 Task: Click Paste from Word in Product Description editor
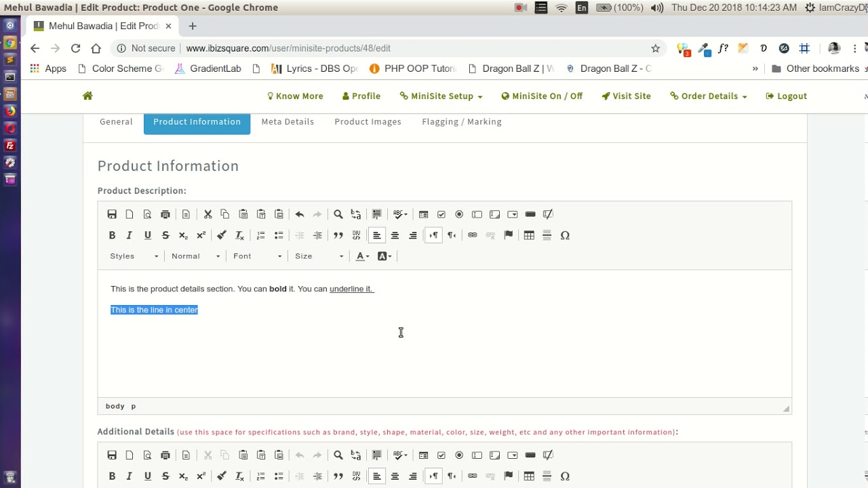pos(279,214)
